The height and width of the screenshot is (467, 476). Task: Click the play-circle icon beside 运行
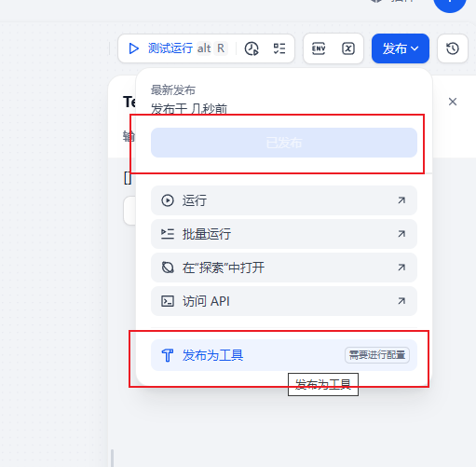[168, 200]
